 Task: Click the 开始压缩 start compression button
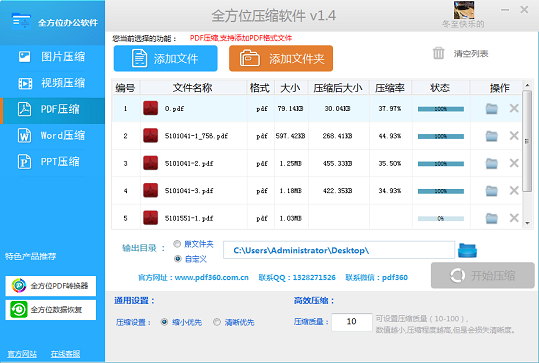coord(483,275)
